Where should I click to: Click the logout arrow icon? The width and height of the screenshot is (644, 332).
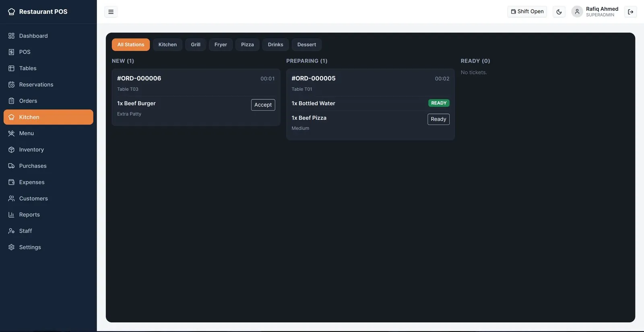click(x=631, y=12)
